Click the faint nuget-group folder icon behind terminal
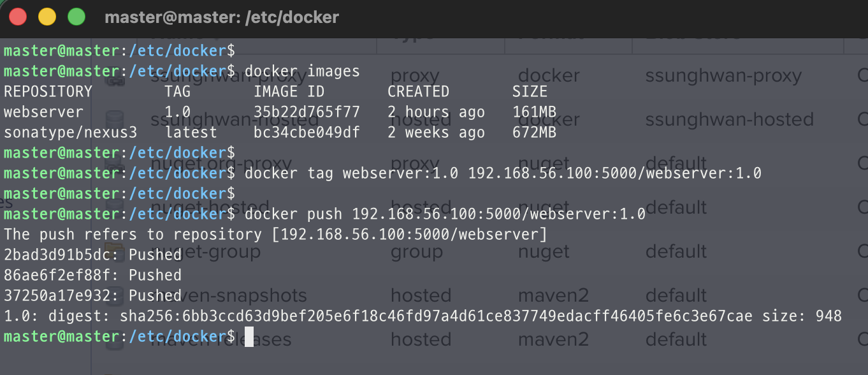Viewport: 868px width, 375px height. [x=115, y=251]
